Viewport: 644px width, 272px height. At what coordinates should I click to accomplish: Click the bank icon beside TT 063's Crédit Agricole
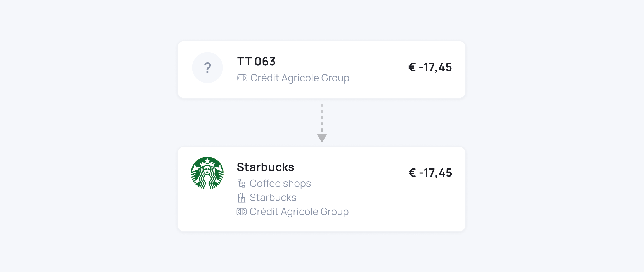click(x=242, y=78)
